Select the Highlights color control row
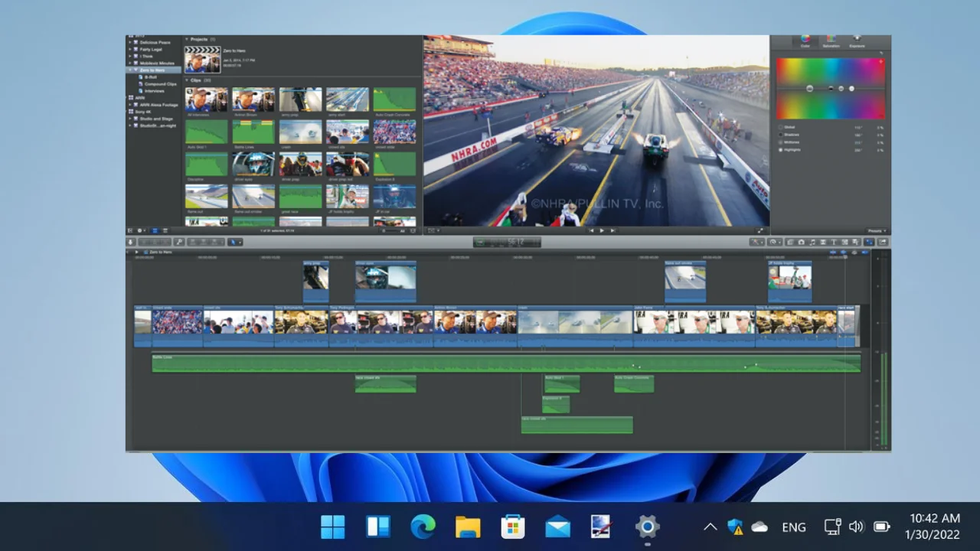Viewport: 980px width, 551px height. click(x=831, y=150)
